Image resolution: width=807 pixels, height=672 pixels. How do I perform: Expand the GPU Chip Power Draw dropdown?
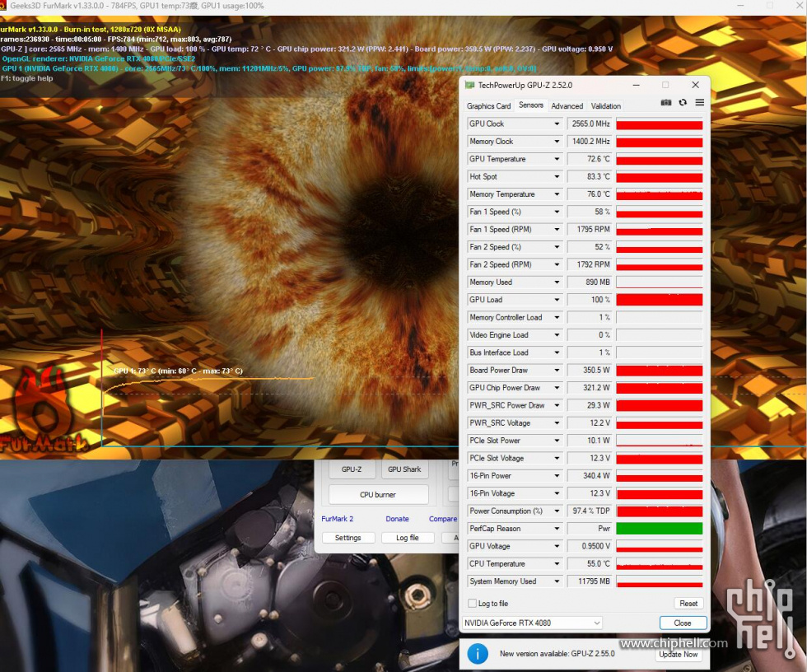point(557,388)
